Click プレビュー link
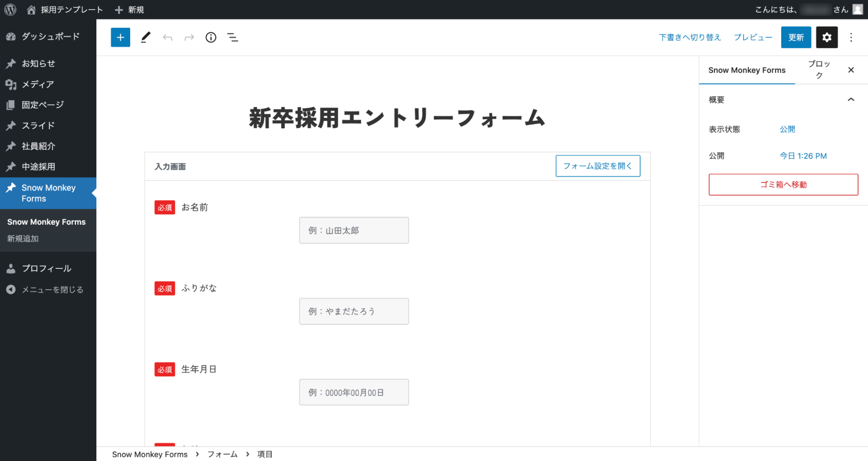Image resolution: width=868 pixels, height=461 pixels. point(753,37)
